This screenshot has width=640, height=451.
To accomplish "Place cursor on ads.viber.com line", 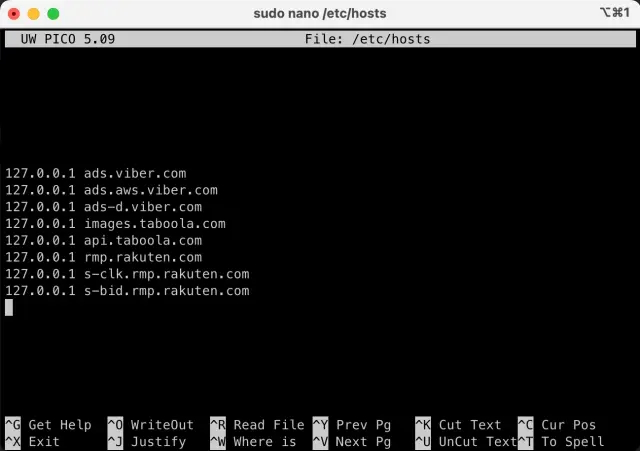I will [x=96, y=173].
